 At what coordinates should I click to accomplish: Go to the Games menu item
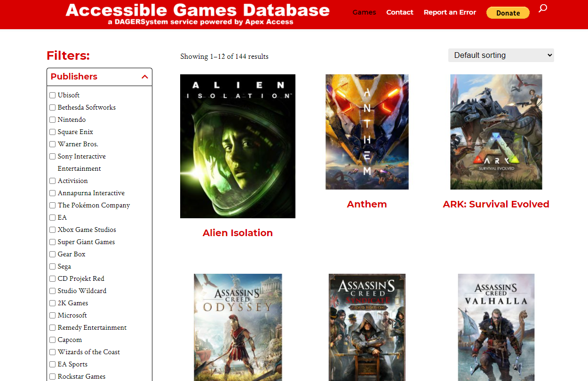tap(364, 13)
